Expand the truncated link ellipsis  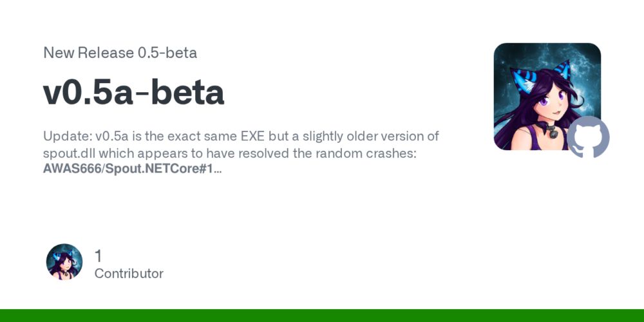click(x=218, y=170)
